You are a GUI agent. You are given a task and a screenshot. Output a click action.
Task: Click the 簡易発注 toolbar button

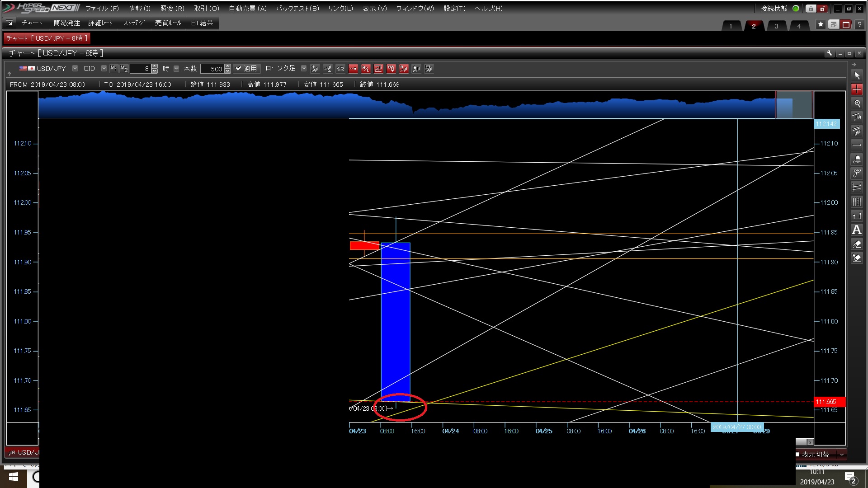66,23
